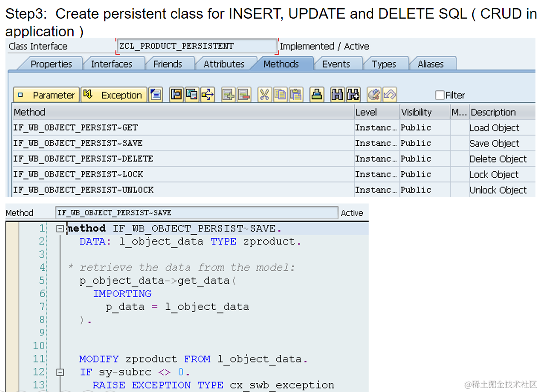The image size is (540, 392).
Task: Click the Load Object description cell
Action: coord(502,128)
